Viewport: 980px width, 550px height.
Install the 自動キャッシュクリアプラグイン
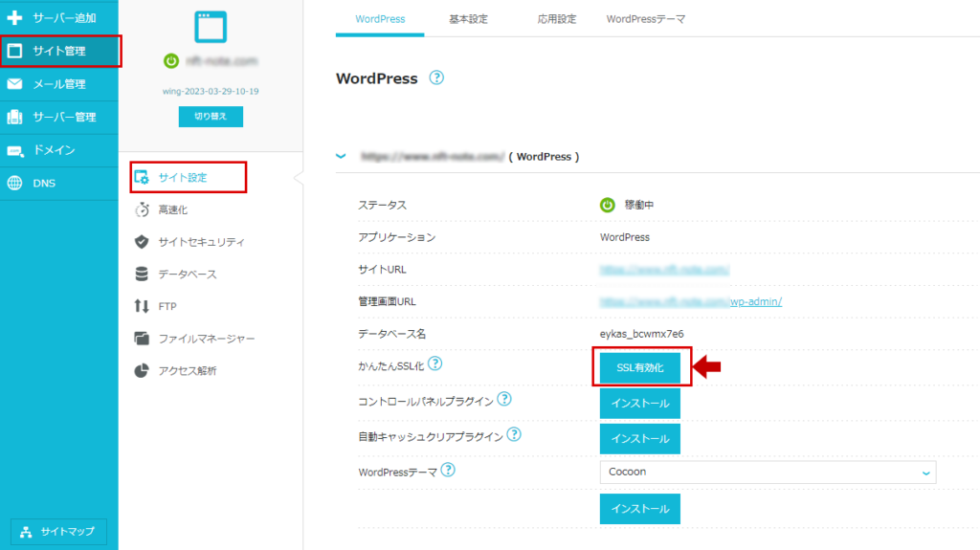coord(640,439)
